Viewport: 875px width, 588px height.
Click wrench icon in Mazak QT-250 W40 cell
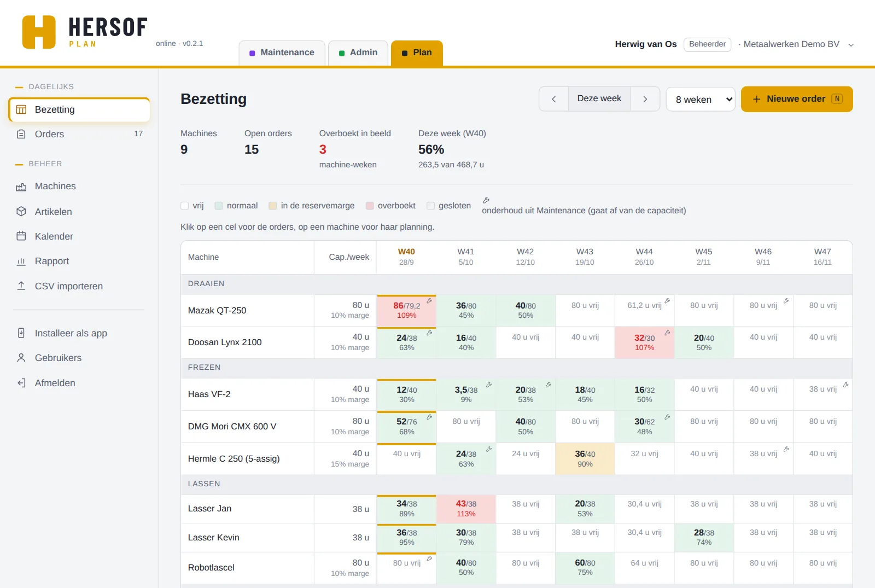click(430, 301)
